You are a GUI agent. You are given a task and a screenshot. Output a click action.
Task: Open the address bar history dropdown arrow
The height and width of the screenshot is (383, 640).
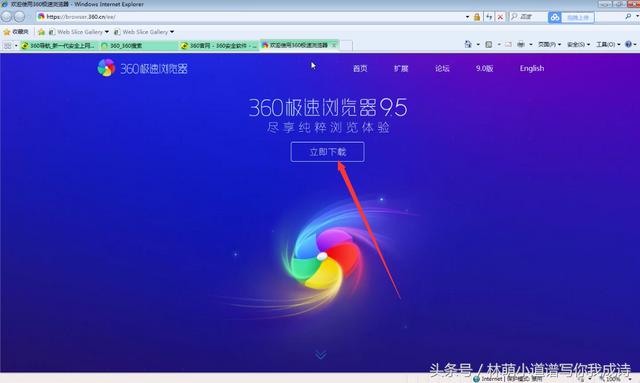click(x=467, y=17)
